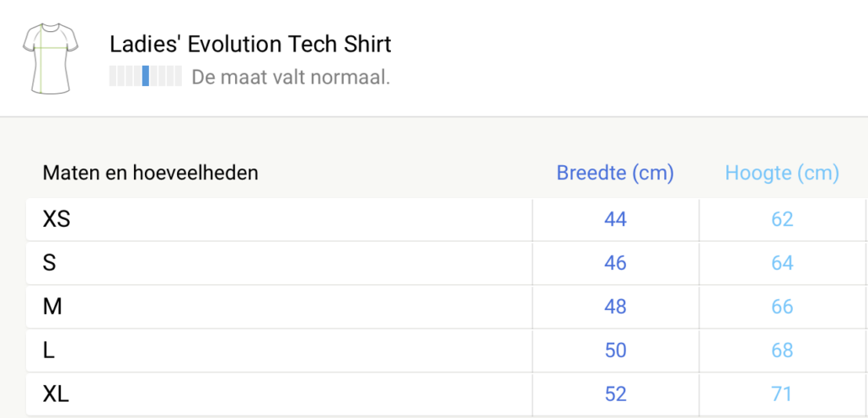Select the Ladies' Evolution Tech Shirt title
Image resolution: width=868 pixels, height=418 pixels.
coord(250,45)
